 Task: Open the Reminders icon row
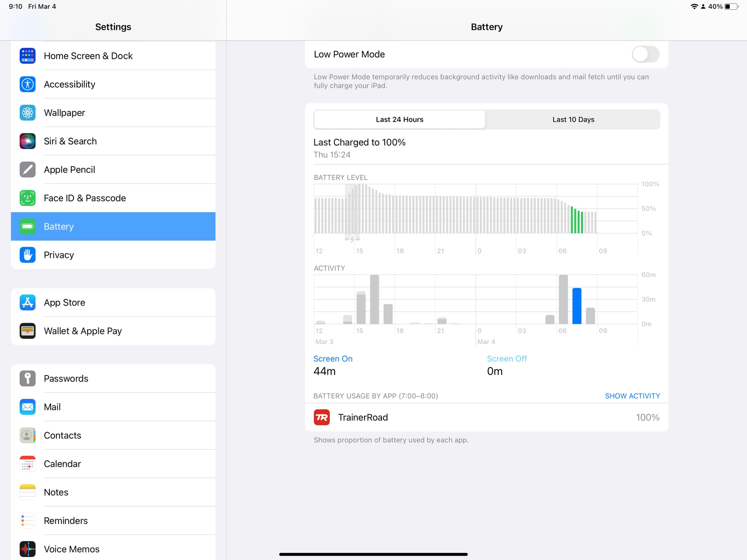[113, 521]
